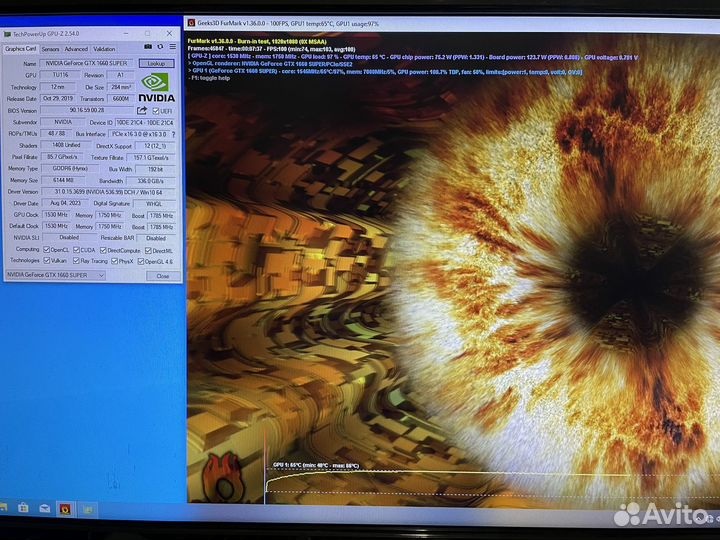Viewport: 720px width, 540px height.
Task: Switch to the Advanced tab
Action: (x=76, y=48)
